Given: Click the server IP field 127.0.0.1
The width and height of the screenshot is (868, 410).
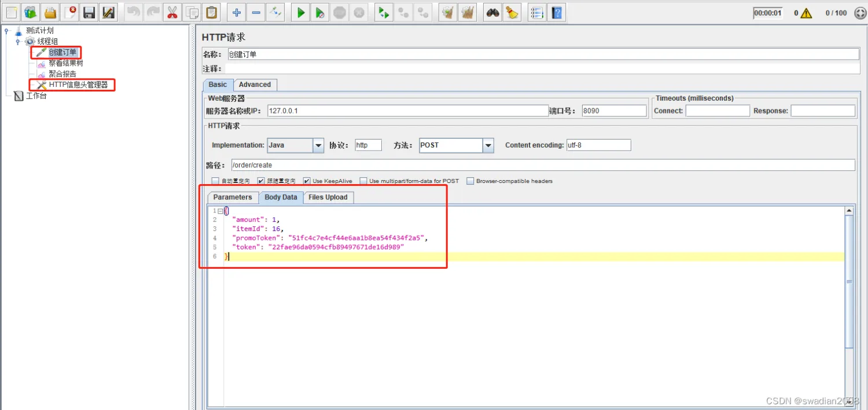Looking at the screenshot, I should 407,111.
